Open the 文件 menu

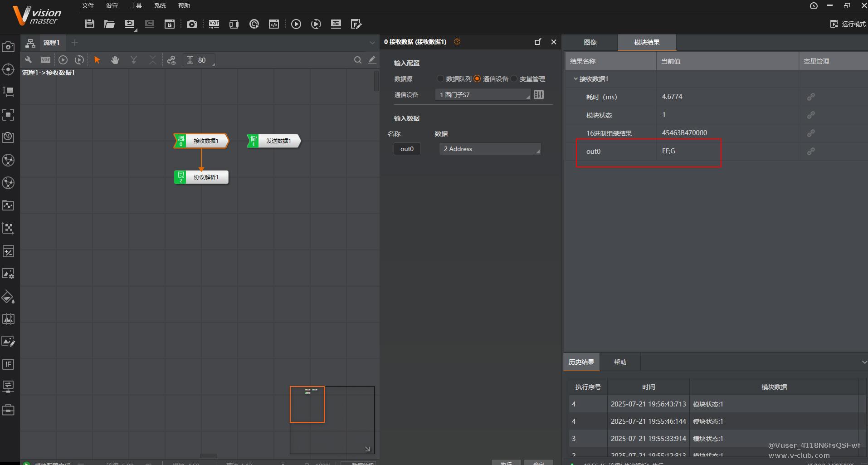(x=88, y=5)
